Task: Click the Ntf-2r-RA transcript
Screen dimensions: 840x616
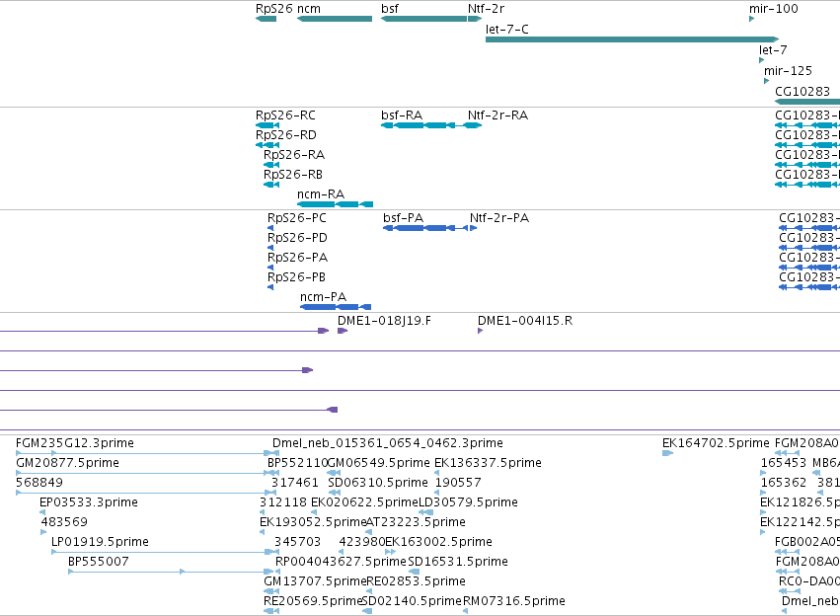Action: tap(475, 125)
